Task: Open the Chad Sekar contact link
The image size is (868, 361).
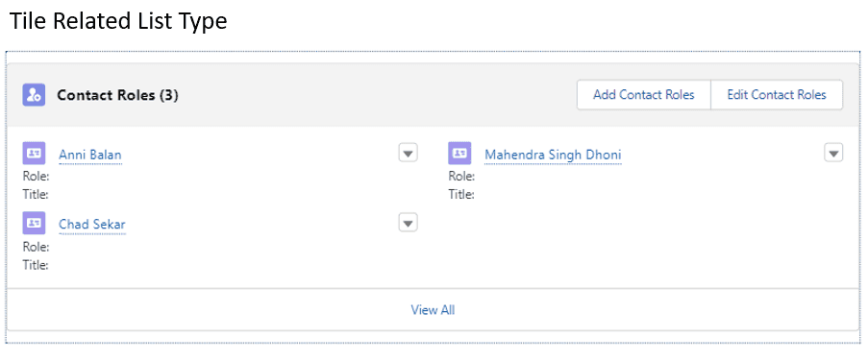Action: tap(92, 225)
